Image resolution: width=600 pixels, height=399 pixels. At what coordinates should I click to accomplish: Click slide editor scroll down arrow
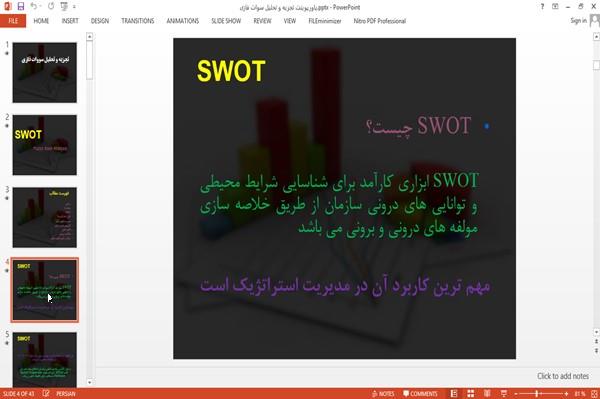[596, 331]
